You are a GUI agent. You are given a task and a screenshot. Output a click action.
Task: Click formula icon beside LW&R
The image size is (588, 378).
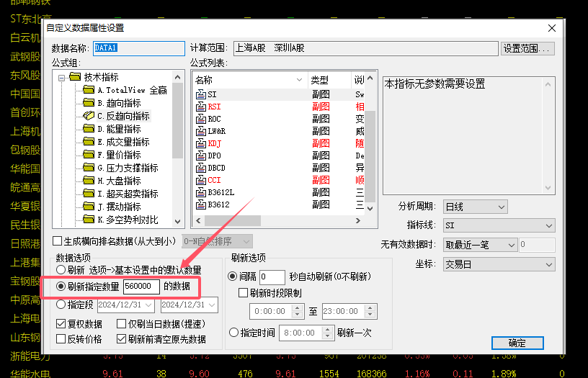pos(201,131)
